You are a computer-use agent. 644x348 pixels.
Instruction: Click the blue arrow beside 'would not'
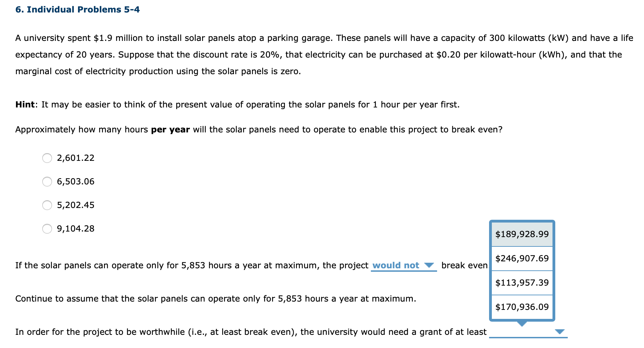[x=430, y=265]
